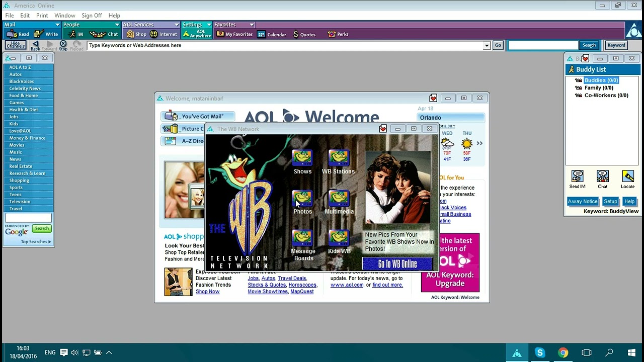The height and width of the screenshot is (362, 644).
Task: Click the You've Got Mail button
Action: tap(198, 116)
